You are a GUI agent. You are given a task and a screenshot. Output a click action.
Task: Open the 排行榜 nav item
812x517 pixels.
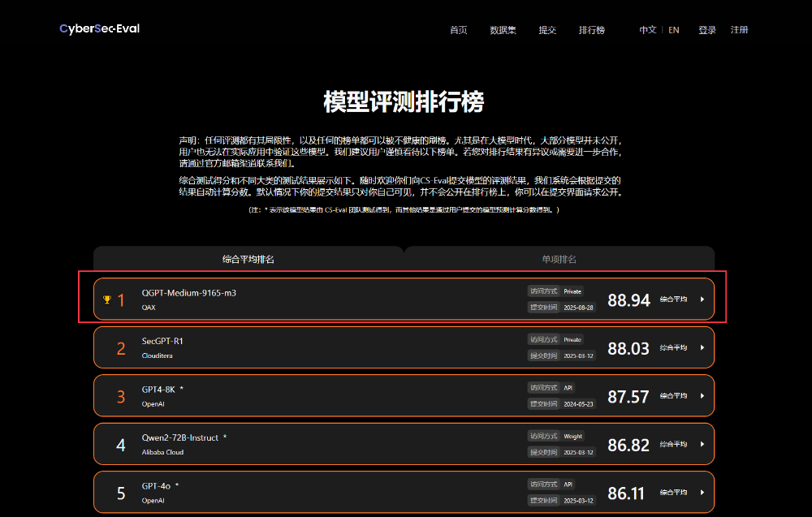pos(592,30)
